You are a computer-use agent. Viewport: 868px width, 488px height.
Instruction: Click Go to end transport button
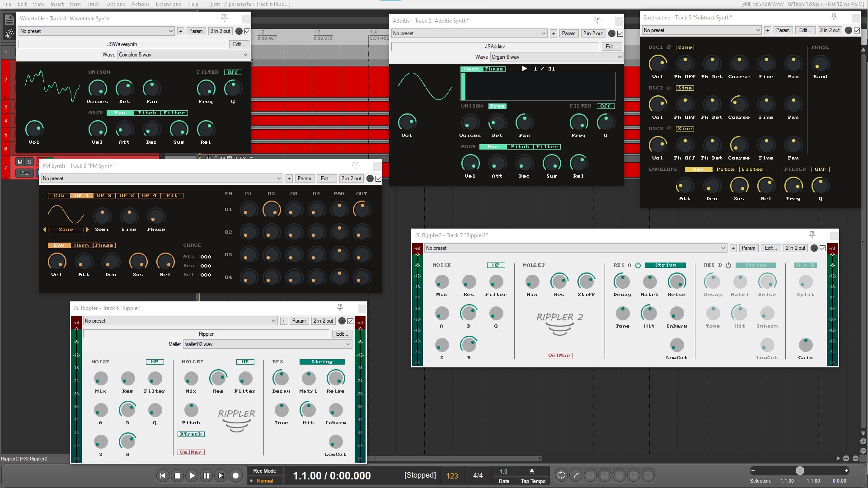221,475
